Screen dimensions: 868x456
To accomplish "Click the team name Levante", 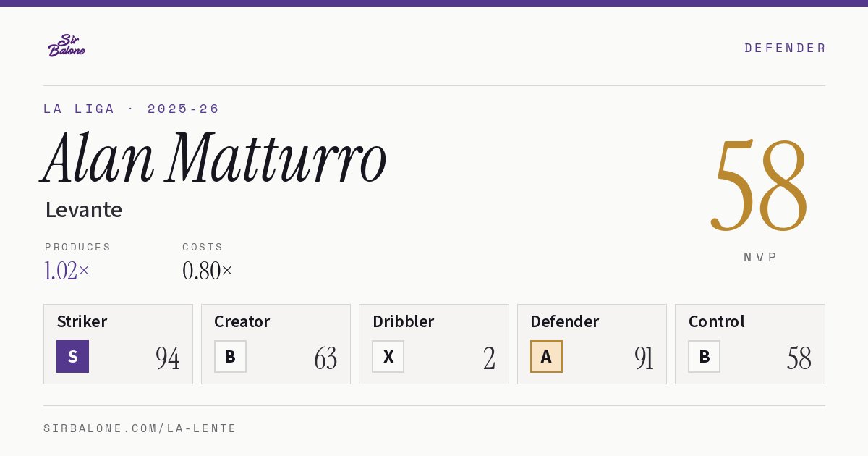I will coord(83,210).
